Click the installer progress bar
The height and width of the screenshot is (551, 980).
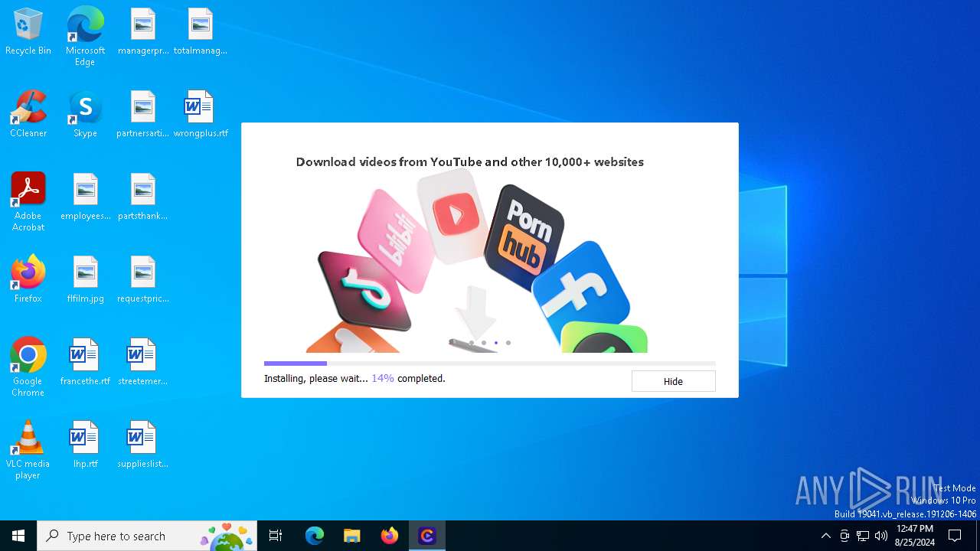490,364
